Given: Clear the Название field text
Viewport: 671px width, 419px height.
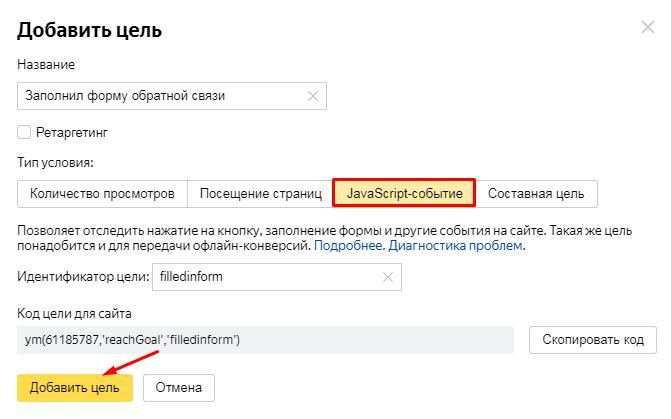Looking at the screenshot, I should [312, 96].
